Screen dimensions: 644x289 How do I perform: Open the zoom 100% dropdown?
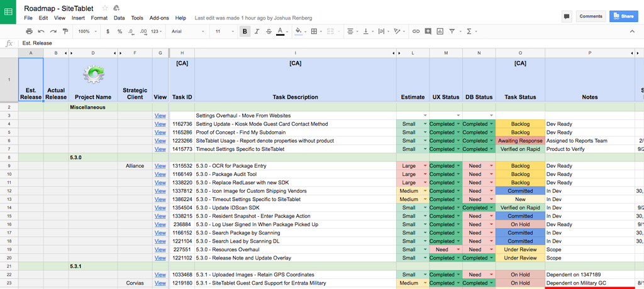point(87,31)
